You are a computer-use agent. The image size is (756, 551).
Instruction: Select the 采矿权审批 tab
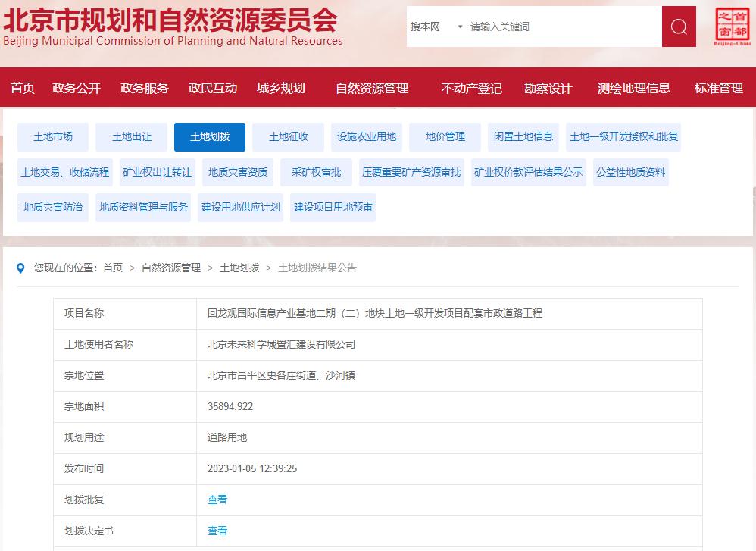click(317, 172)
